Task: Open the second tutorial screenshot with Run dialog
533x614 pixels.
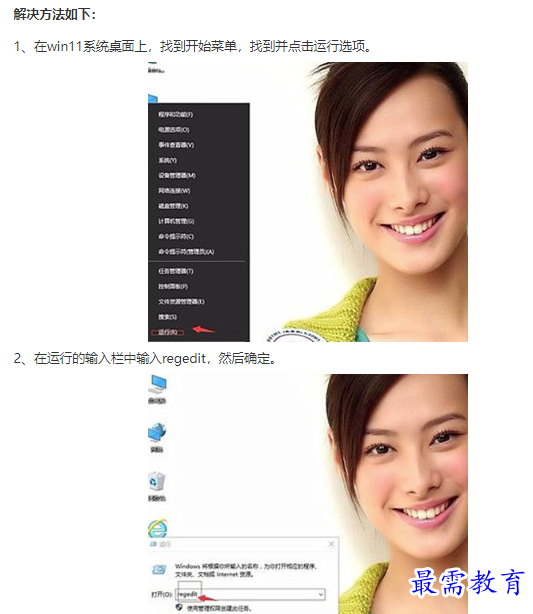Action: pyautogui.click(x=308, y=494)
